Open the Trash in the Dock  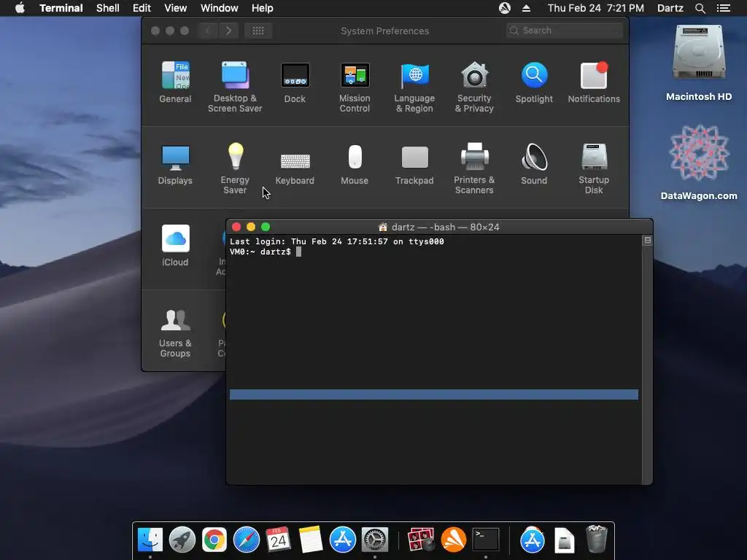click(596, 540)
